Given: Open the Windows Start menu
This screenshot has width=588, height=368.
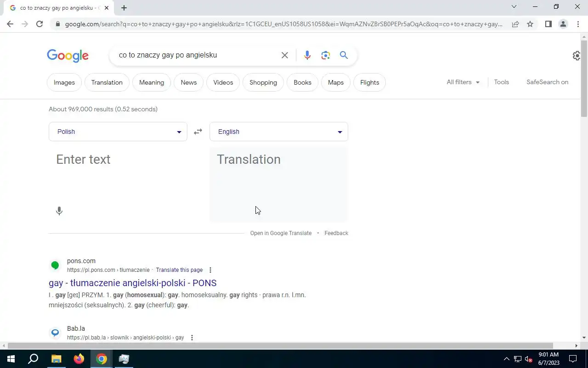Looking at the screenshot, I should (x=11, y=359).
